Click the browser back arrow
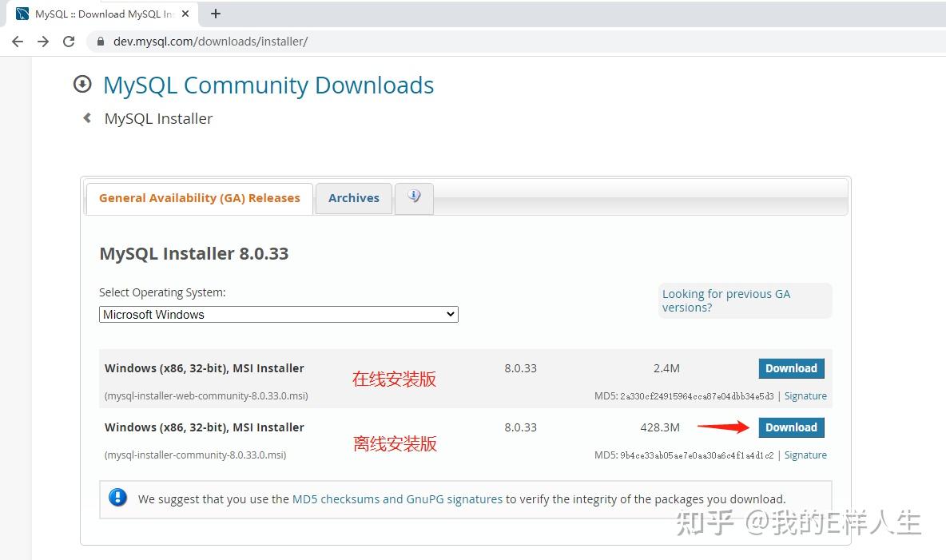Image resolution: width=946 pixels, height=560 pixels. tap(18, 41)
